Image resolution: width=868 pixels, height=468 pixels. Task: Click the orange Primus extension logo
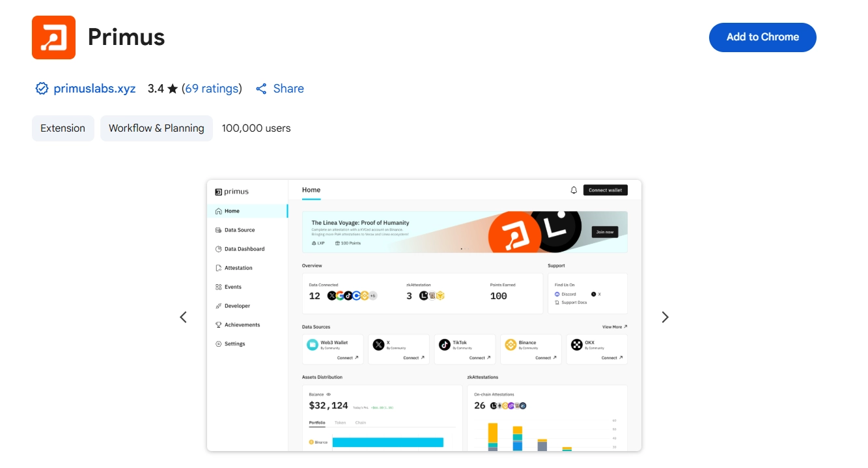point(53,37)
